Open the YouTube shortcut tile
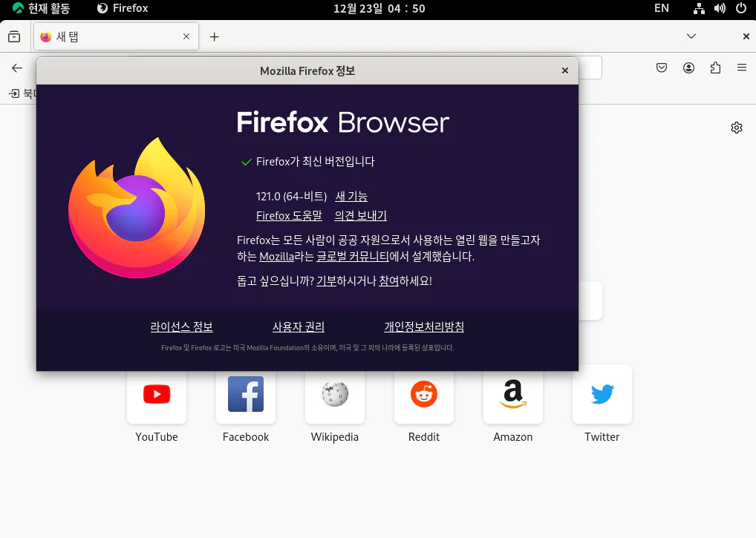The width and height of the screenshot is (756, 538). coord(157,404)
